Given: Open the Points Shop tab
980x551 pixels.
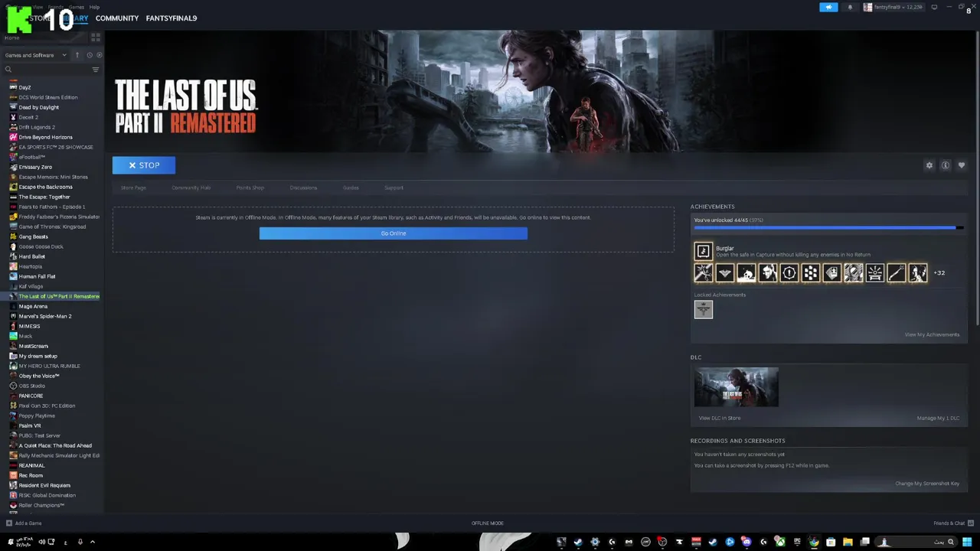Looking at the screenshot, I should coord(250,187).
